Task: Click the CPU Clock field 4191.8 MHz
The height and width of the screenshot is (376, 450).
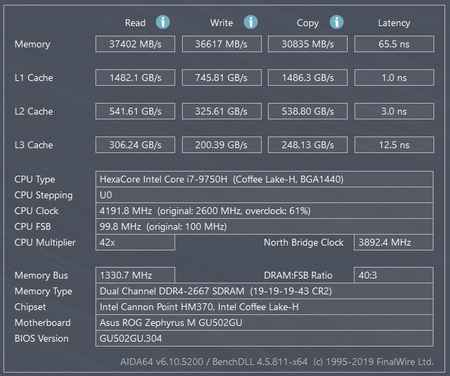Action: pyautogui.click(x=264, y=211)
